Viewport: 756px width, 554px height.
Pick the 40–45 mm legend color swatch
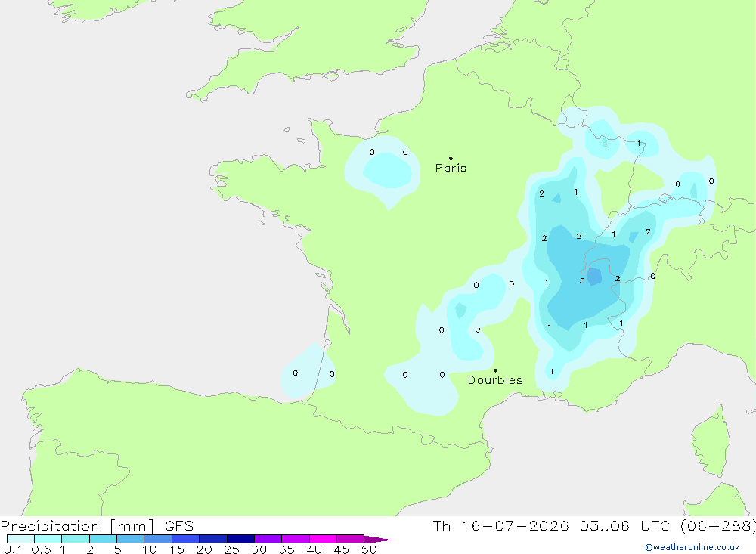tap(323, 539)
